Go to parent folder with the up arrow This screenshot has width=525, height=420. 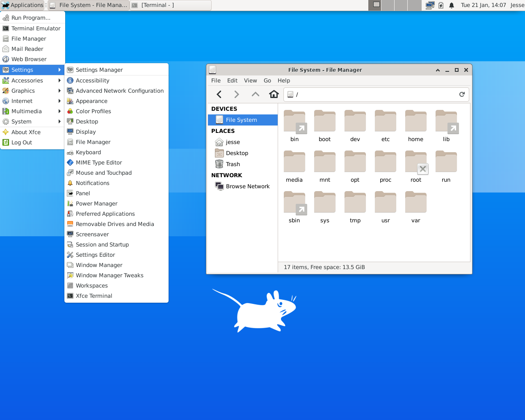255,94
